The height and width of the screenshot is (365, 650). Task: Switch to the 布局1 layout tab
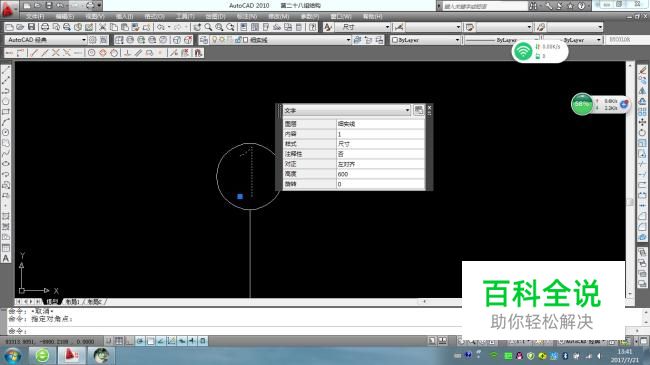click(x=73, y=302)
